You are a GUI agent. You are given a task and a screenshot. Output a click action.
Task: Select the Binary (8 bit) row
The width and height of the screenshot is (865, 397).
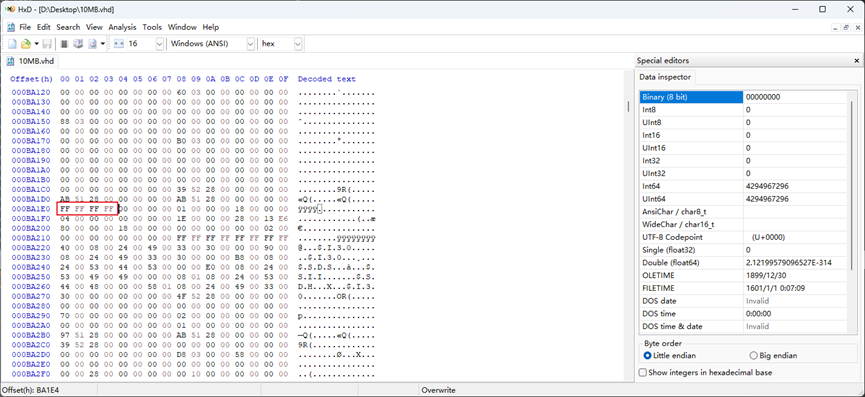[743, 96]
